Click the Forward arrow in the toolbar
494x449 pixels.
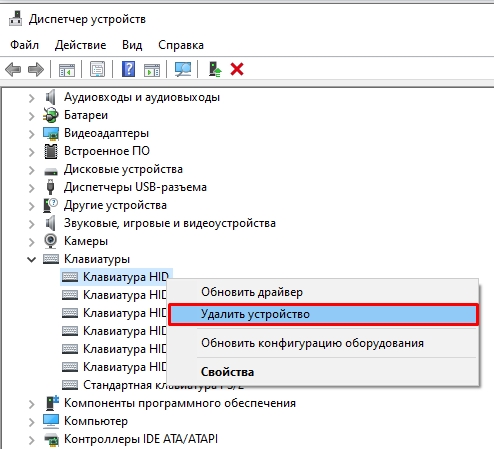36,70
